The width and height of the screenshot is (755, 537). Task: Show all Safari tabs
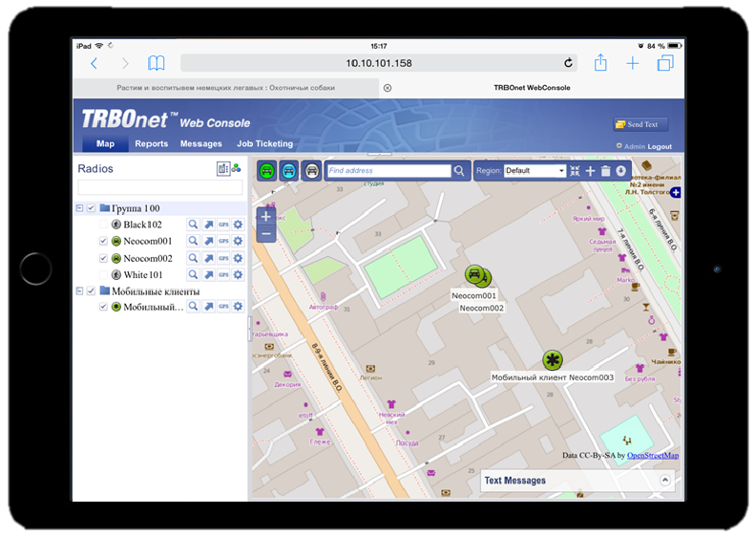665,63
